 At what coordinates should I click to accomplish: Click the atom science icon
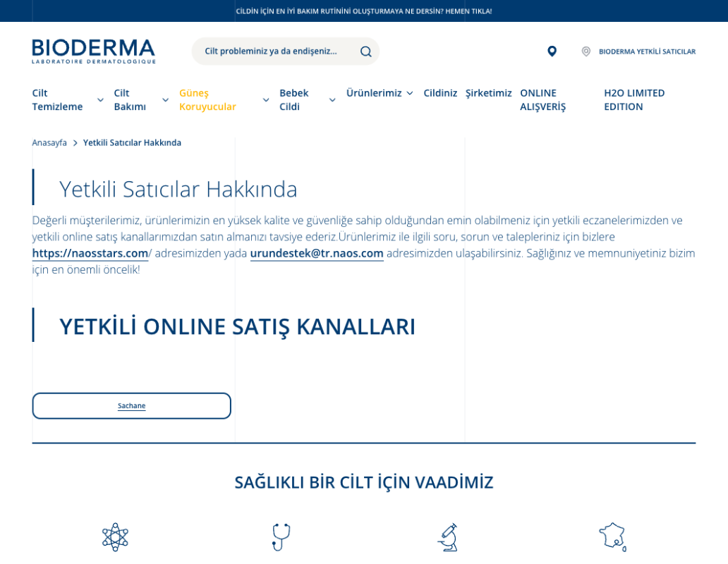point(115,537)
